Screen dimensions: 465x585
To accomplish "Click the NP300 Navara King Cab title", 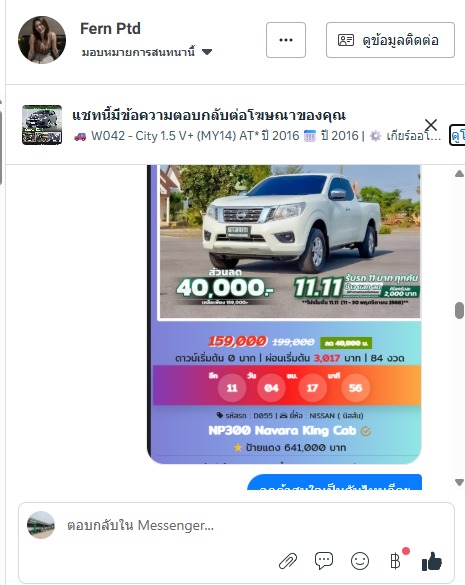I will (x=282, y=431).
